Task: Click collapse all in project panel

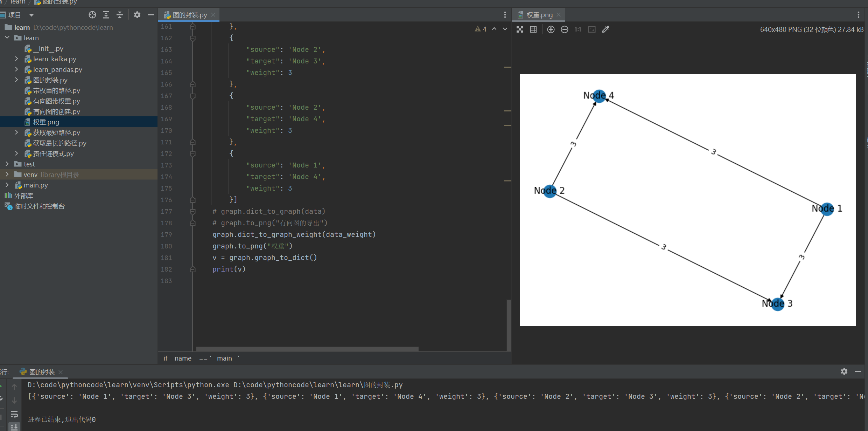Action: point(119,15)
